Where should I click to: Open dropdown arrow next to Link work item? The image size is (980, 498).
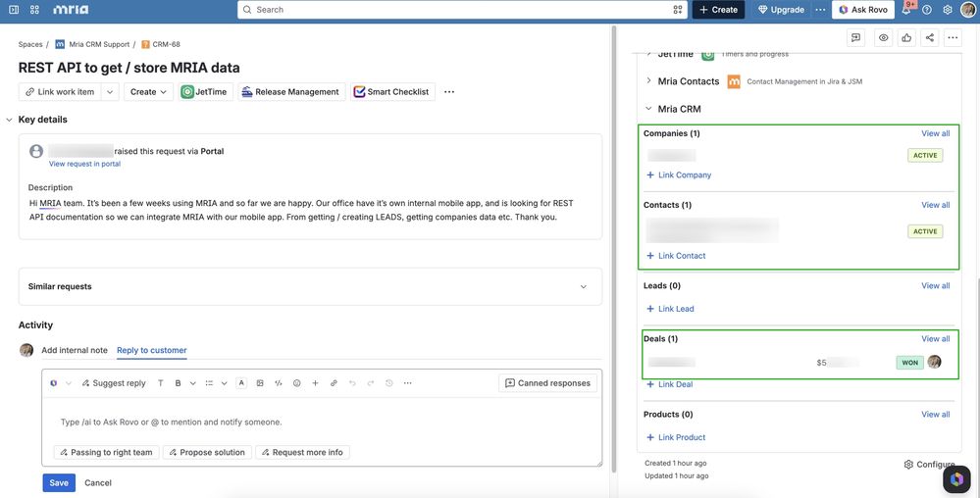109,92
